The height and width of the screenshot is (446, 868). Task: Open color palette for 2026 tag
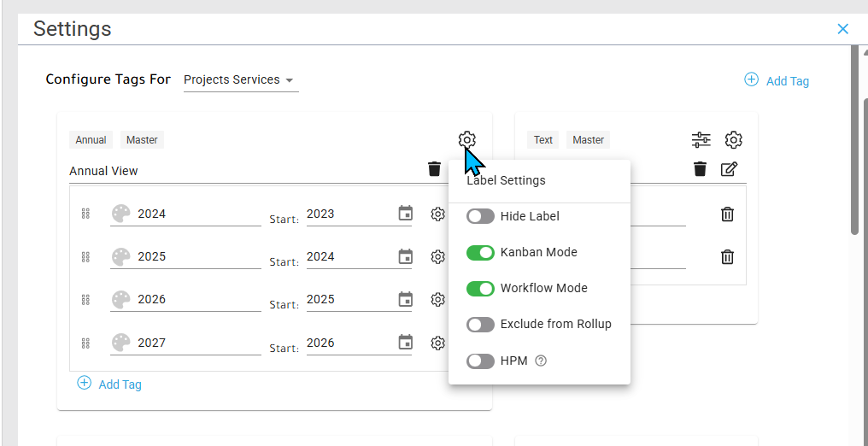120,299
